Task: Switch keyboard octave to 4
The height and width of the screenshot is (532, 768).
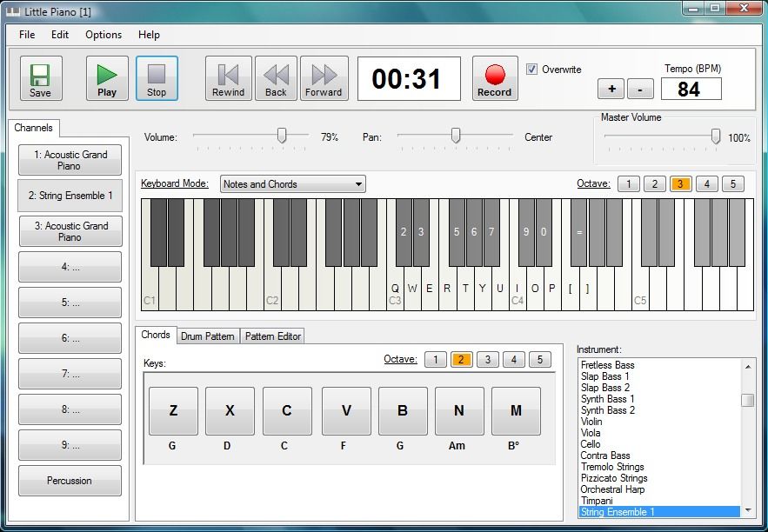Action: 707,183
